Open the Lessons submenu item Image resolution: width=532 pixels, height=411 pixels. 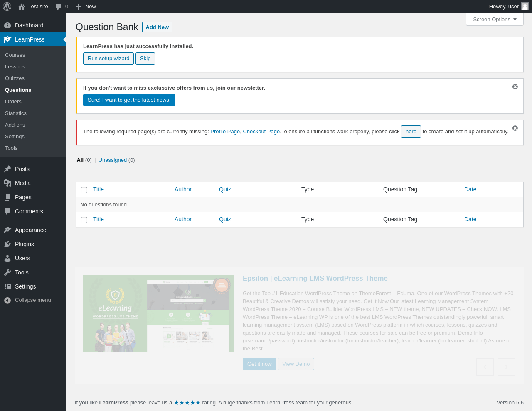15,67
